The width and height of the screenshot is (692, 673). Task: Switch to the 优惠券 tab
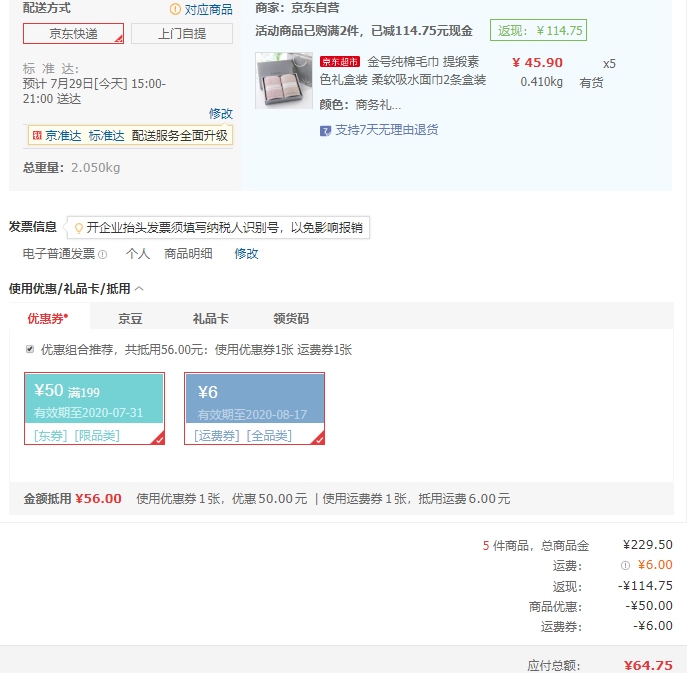click(x=48, y=318)
